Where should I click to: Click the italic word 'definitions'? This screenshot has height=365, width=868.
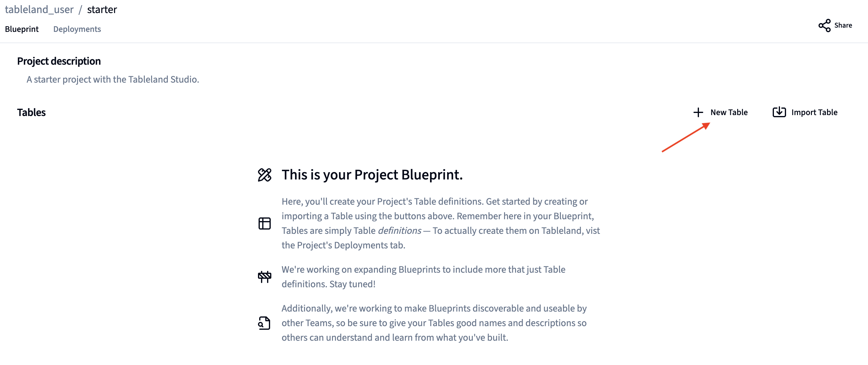click(399, 231)
